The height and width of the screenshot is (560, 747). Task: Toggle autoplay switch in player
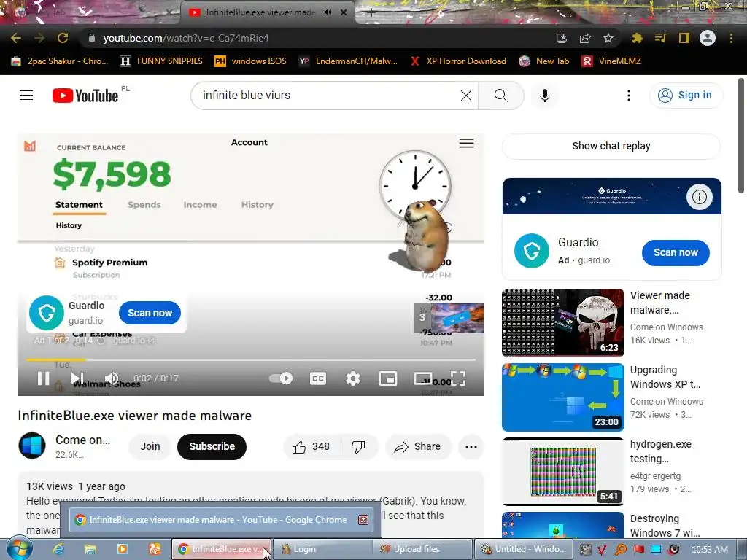281,378
